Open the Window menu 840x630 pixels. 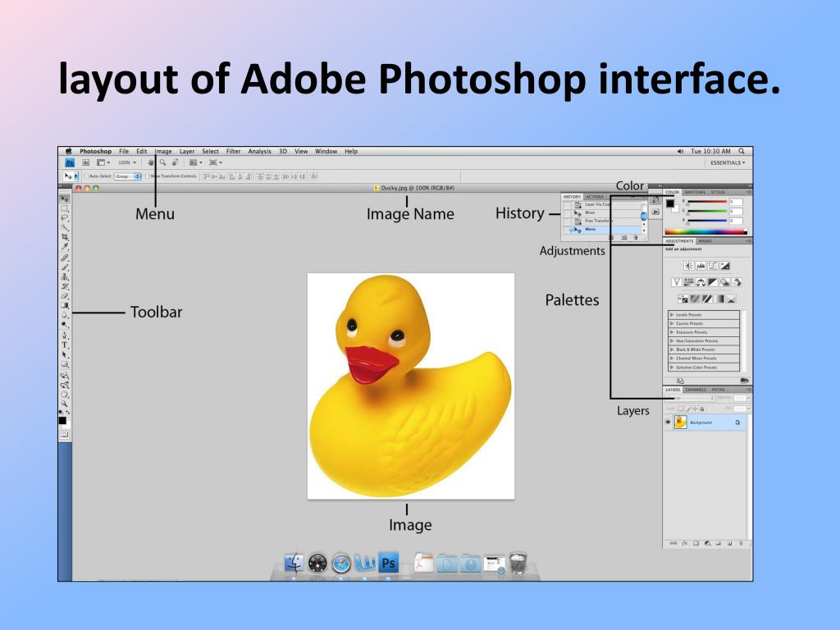[x=326, y=151]
